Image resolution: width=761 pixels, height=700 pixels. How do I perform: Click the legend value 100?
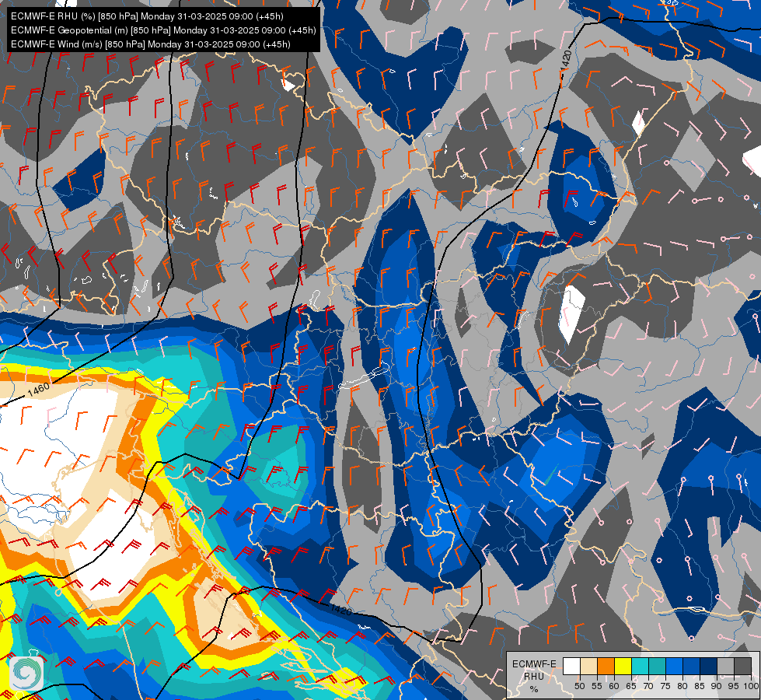coord(750,686)
